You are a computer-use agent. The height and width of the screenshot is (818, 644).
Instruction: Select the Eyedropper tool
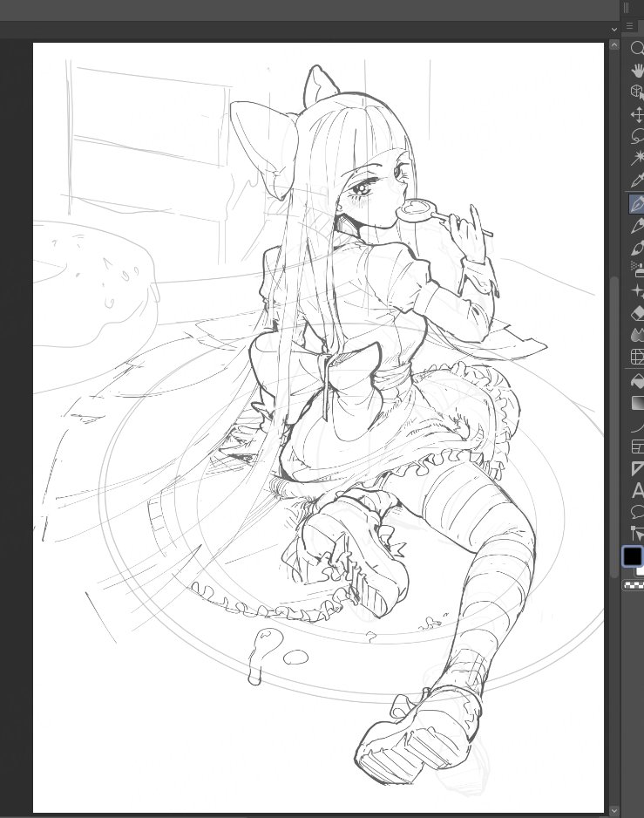(637, 181)
